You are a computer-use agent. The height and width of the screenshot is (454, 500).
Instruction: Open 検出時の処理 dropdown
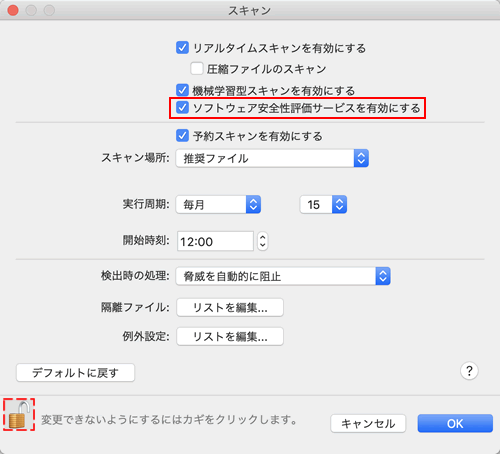pos(283,276)
